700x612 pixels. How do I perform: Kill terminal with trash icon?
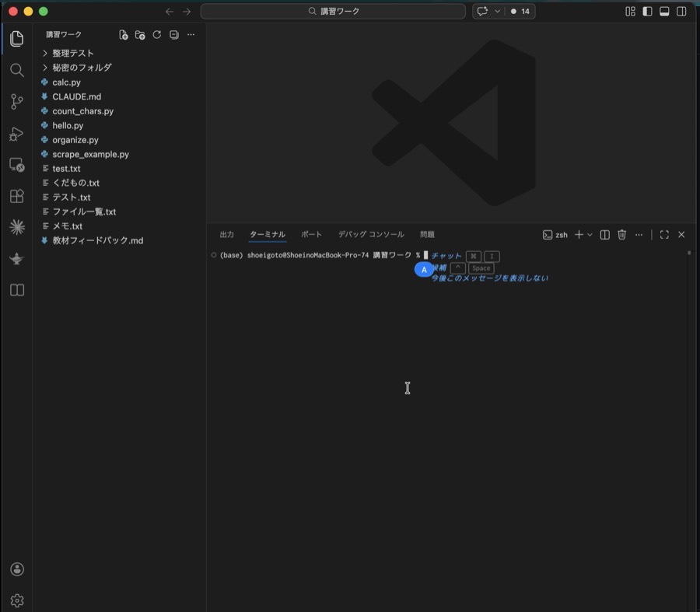click(621, 235)
